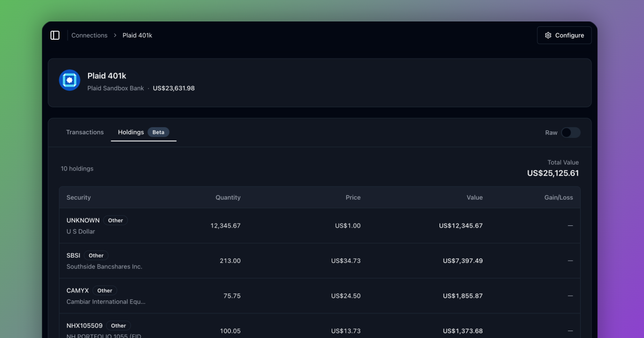Enable the Raw toggle switch
644x338 pixels.
pyautogui.click(x=570, y=133)
